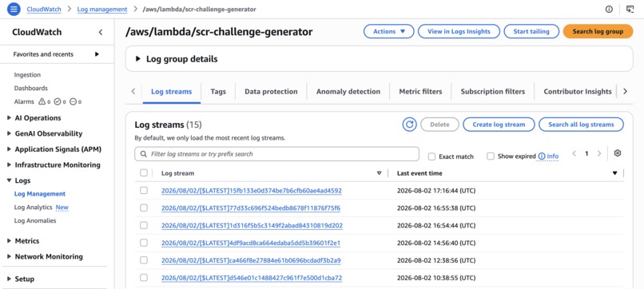Click Search all log streams button
Image resolution: width=644 pixels, height=289 pixels.
tap(581, 125)
